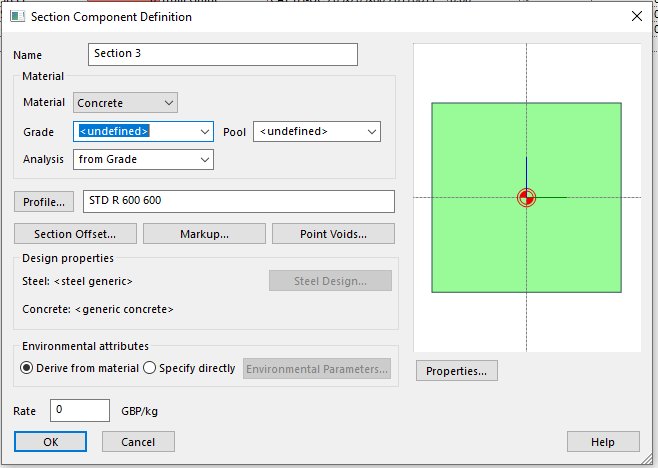Select the Specify directly radio button
658x468 pixels.
pyautogui.click(x=150, y=368)
